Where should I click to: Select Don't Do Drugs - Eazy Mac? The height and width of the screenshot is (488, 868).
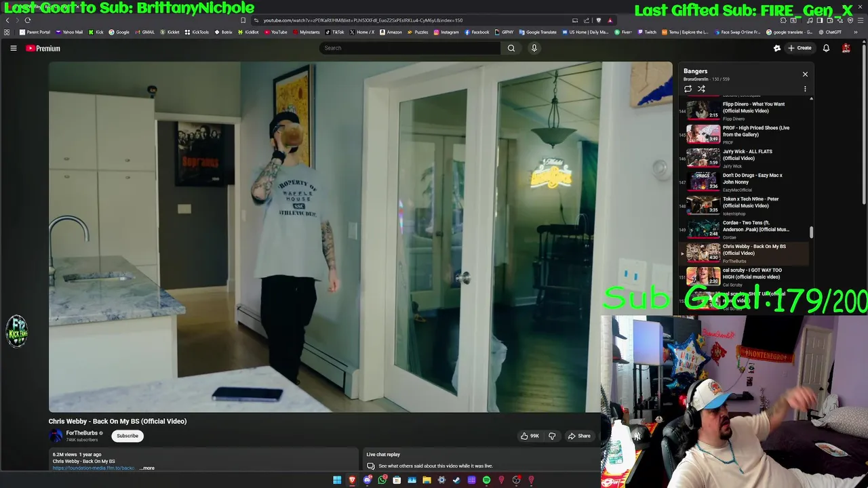tap(745, 182)
